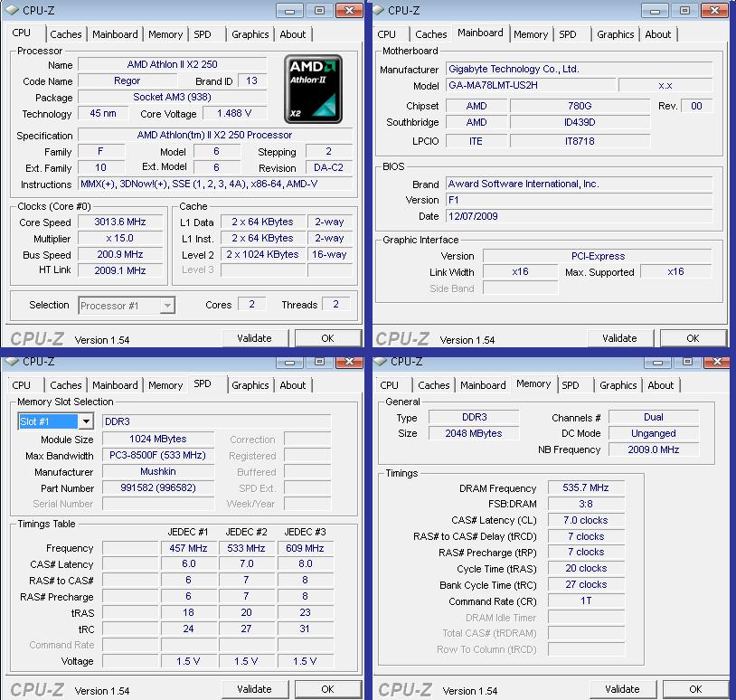Select the SPD tab in the CPU window

[203, 34]
